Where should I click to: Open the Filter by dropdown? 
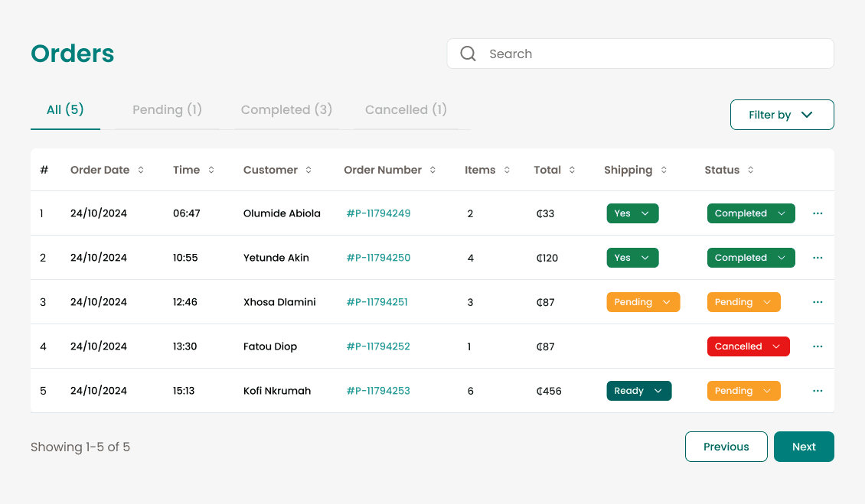tap(782, 115)
